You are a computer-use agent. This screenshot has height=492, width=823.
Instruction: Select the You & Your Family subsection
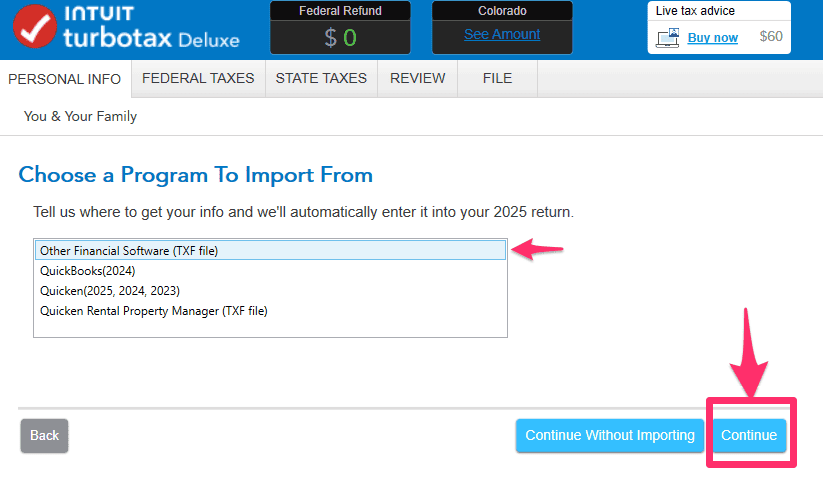[80, 116]
